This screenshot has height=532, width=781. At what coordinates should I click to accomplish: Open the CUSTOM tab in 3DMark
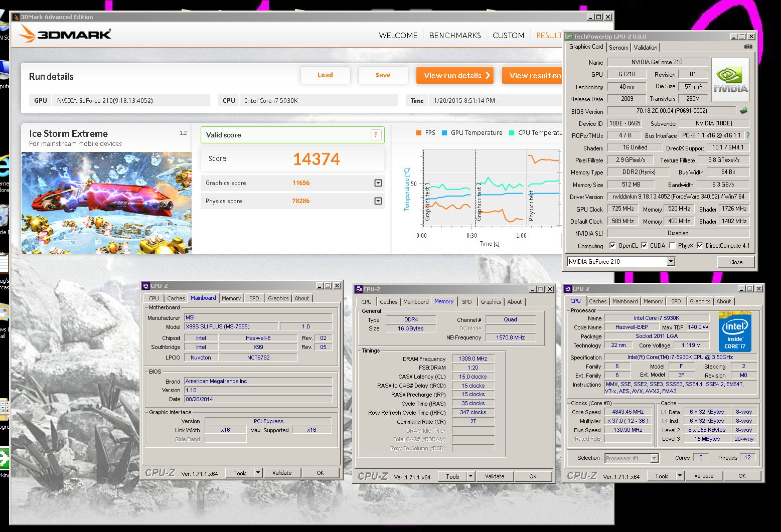tap(508, 36)
